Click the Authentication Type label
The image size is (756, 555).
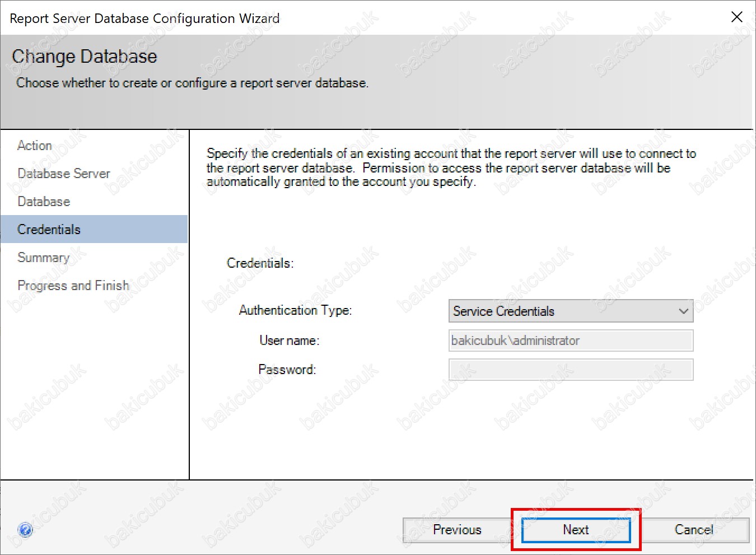pos(296,310)
